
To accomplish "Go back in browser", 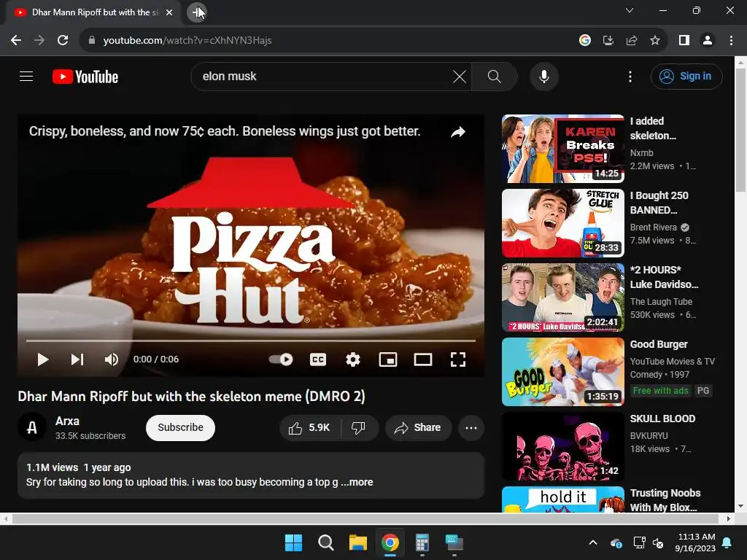I will (x=16, y=41).
